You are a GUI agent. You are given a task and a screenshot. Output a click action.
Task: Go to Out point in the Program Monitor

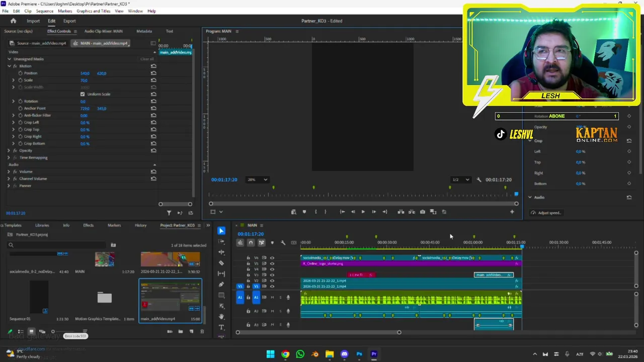(384, 212)
